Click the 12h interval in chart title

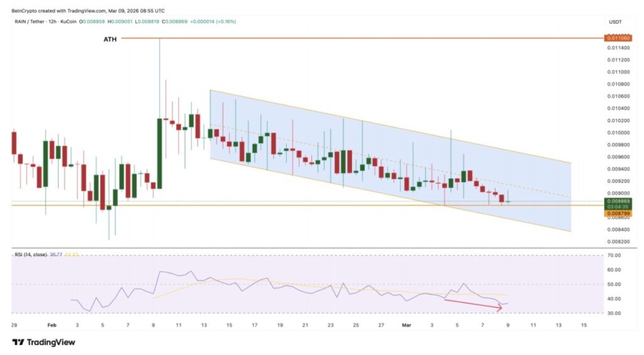tap(58, 21)
